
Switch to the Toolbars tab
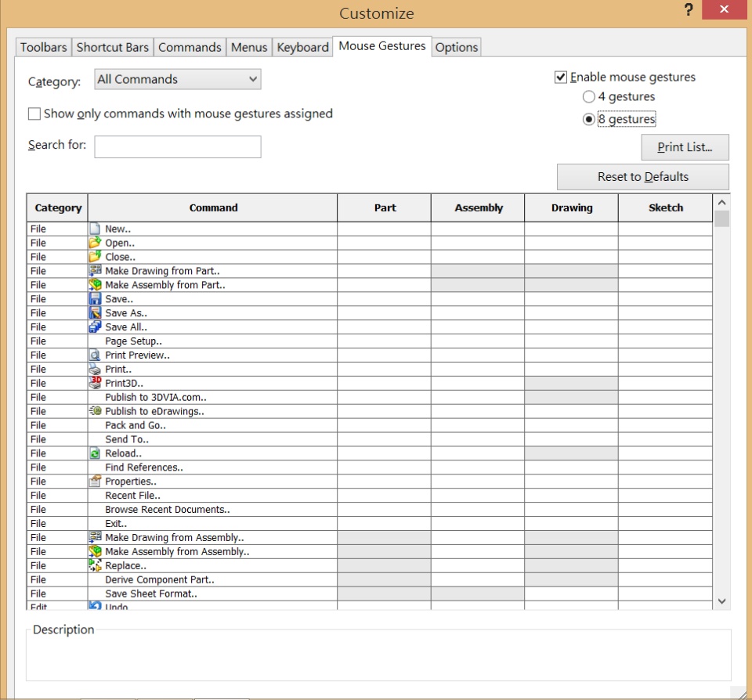point(43,47)
